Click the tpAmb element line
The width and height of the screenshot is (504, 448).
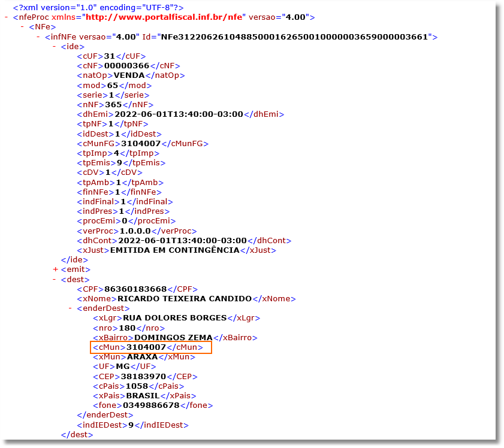coord(120,183)
